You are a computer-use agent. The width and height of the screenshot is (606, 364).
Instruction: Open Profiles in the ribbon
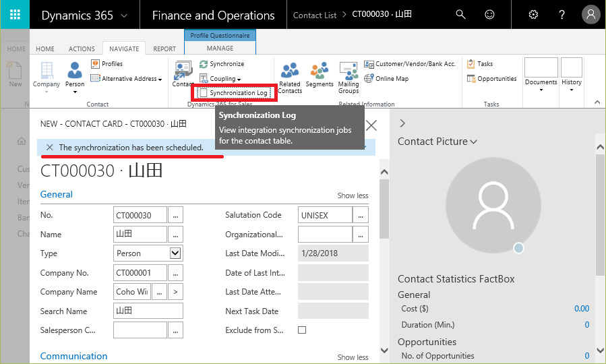tap(107, 64)
